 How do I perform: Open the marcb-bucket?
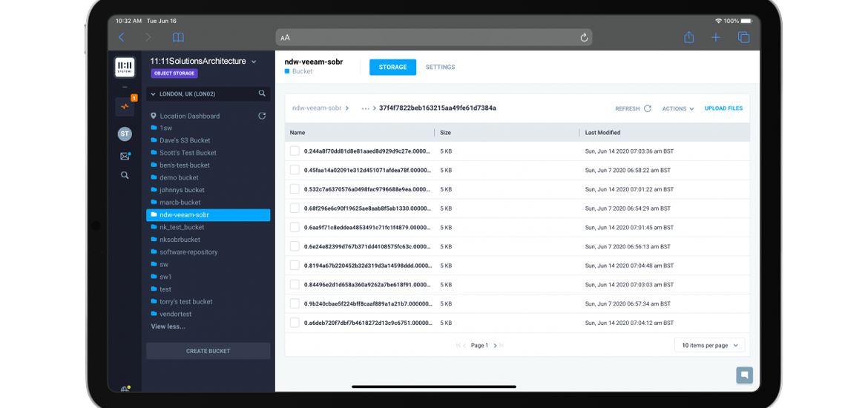coord(180,203)
